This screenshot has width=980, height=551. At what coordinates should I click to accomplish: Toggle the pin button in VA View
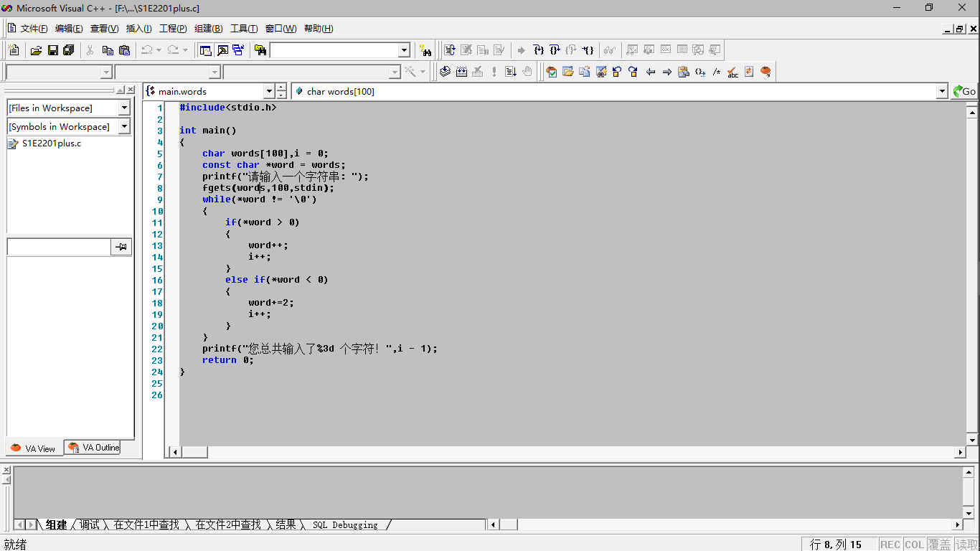click(x=121, y=247)
